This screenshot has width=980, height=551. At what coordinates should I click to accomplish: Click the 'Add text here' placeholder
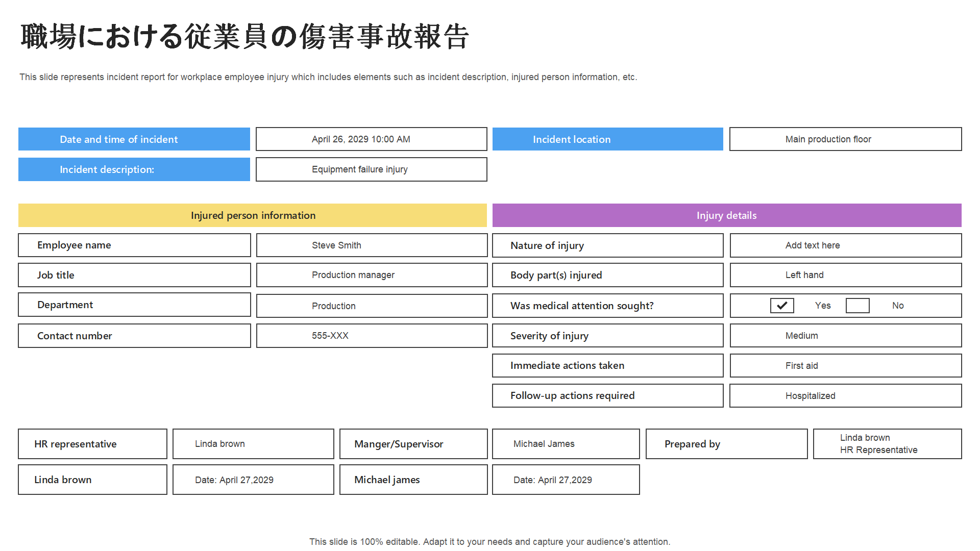coord(846,245)
